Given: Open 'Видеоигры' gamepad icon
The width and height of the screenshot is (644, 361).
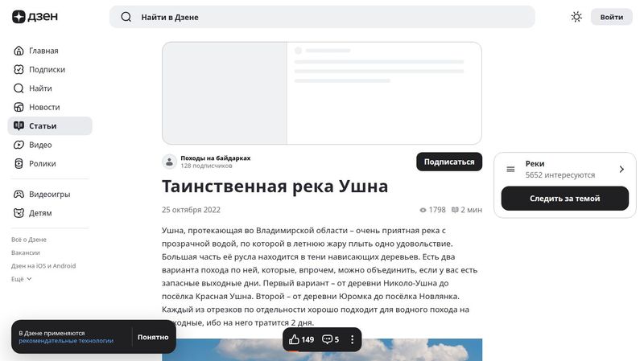Looking at the screenshot, I should point(19,195).
